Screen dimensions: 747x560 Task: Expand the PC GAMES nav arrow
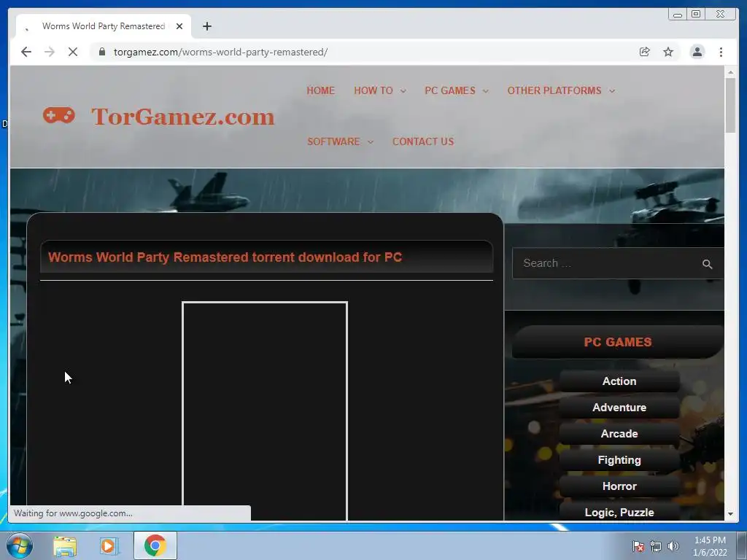pos(485,91)
